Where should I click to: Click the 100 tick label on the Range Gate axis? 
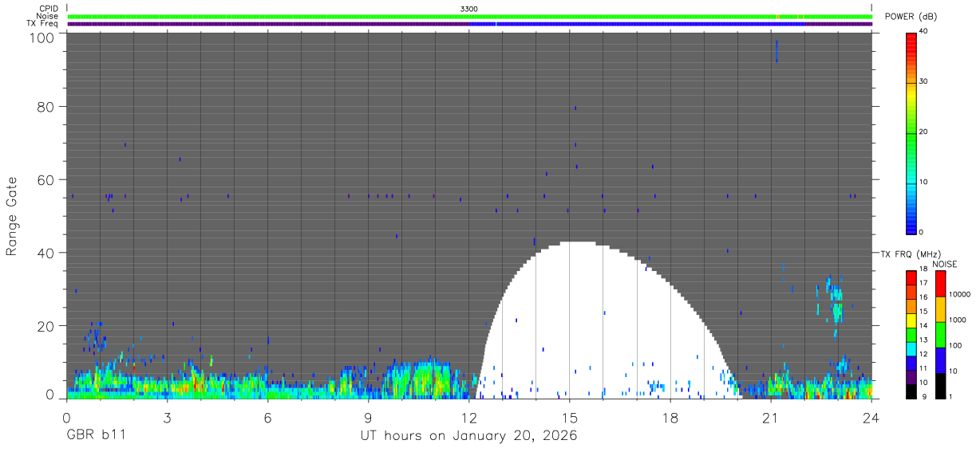click(x=41, y=37)
